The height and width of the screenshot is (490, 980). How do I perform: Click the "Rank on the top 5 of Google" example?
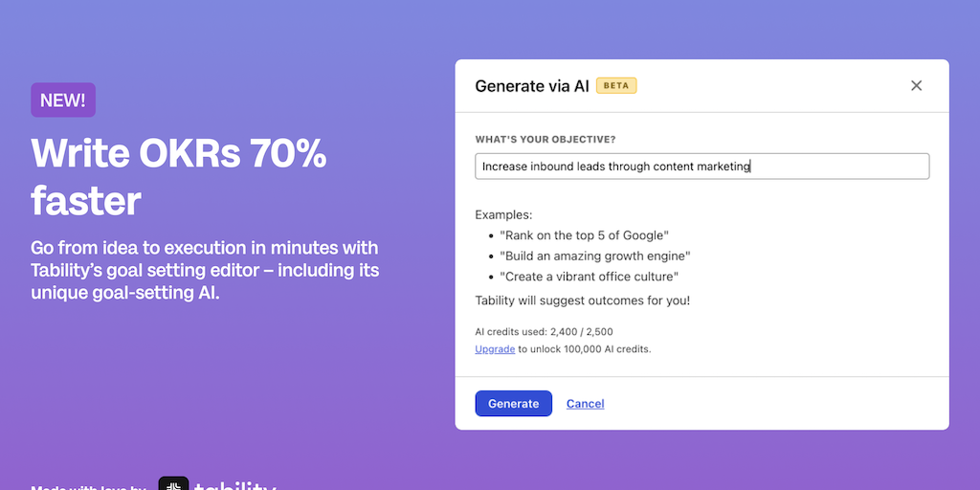tap(584, 235)
